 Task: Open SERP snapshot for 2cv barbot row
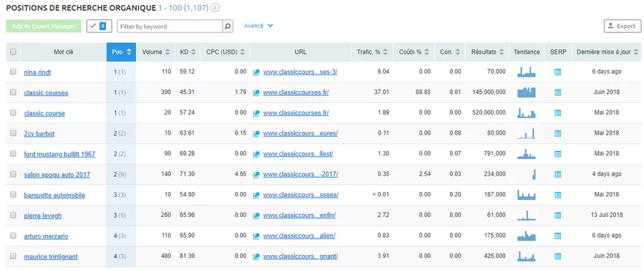pos(557,133)
